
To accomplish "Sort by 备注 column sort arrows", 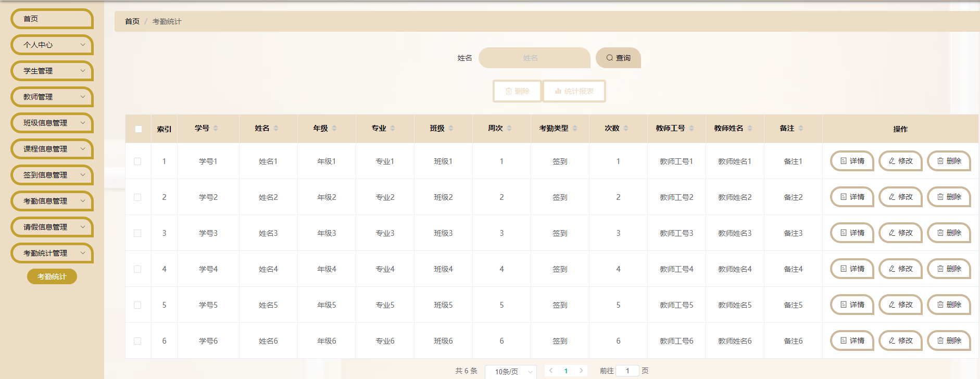I will tap(801, 128).
